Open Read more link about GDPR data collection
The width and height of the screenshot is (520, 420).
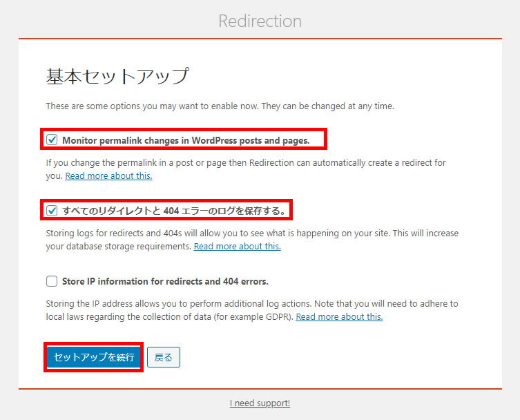[x=339, y=316]
